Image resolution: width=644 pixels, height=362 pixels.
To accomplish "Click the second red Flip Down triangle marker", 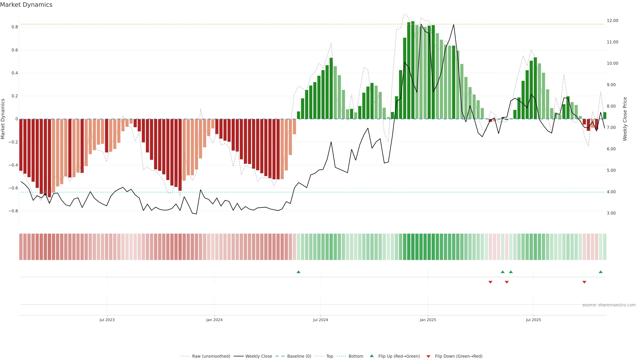I will [x=507, y=282].
